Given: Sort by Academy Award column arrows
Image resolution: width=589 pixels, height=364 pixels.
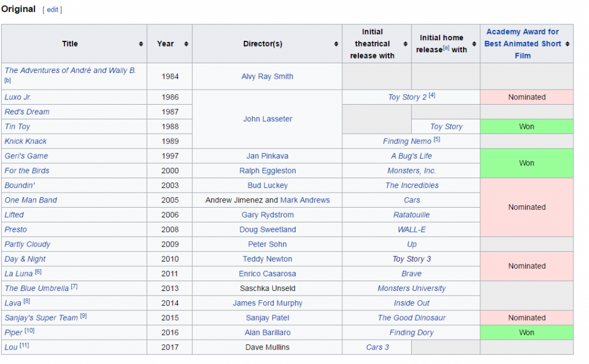Looking at the screenshot, I should click(x=567, y=44).
